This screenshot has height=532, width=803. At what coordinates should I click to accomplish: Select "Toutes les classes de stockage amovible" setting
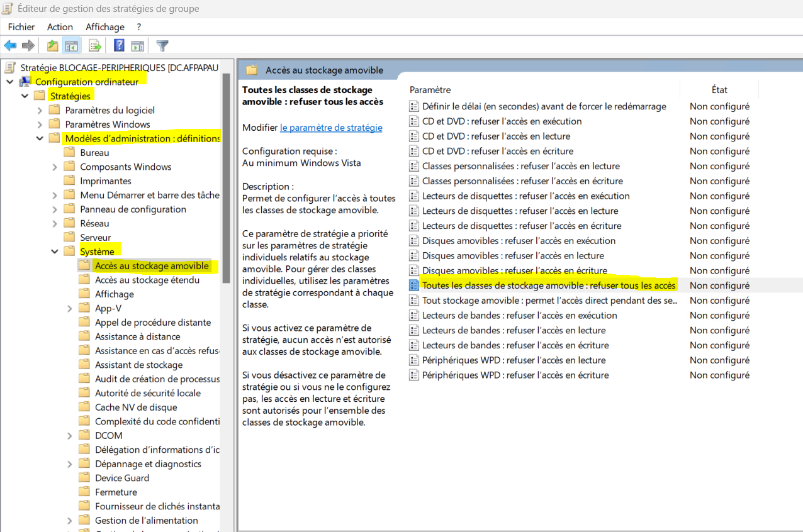coord(548,285)
